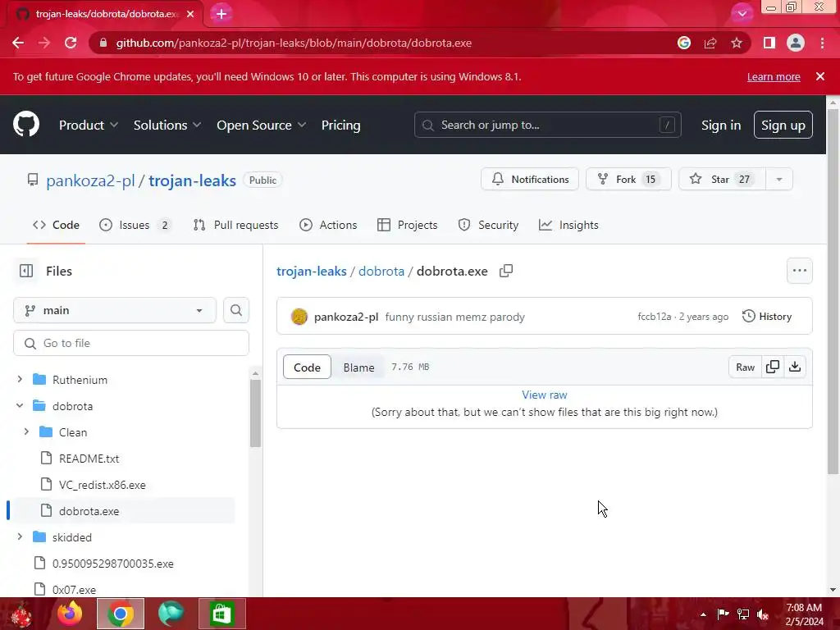
Task: Dismiss the Chrome update notification bar
Action: [820, 76]
